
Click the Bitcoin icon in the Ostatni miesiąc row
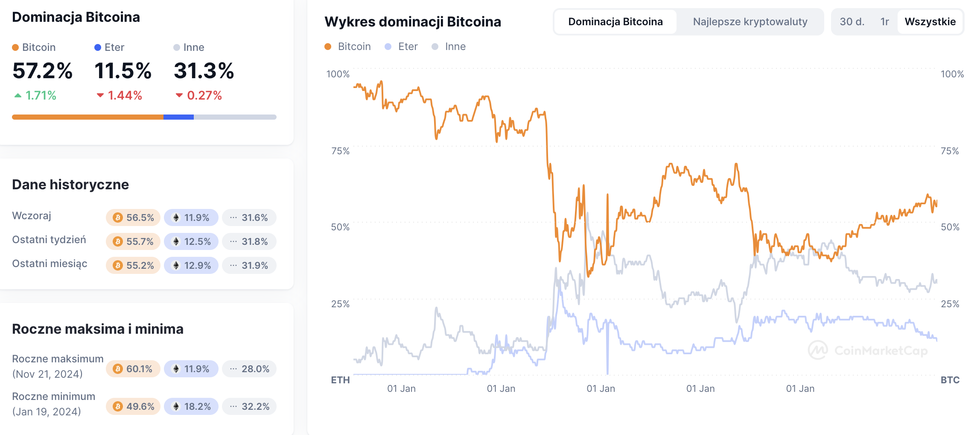[118, 265]
